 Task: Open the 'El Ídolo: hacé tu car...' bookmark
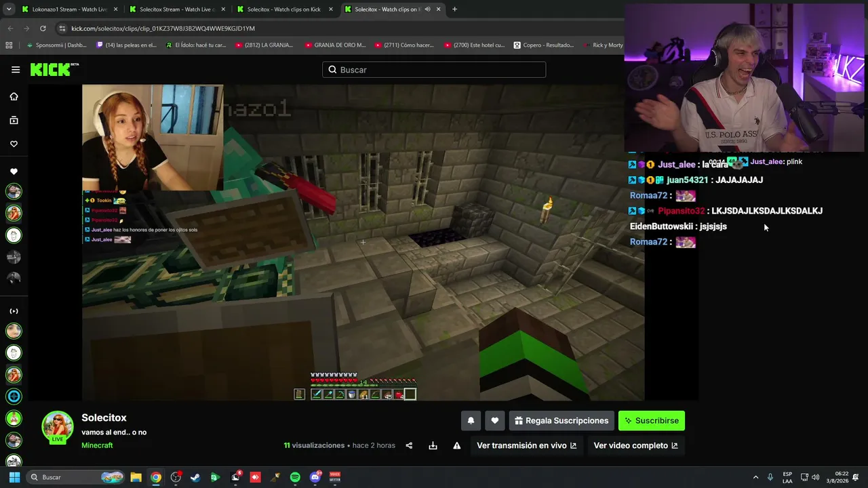coord(196,45)
